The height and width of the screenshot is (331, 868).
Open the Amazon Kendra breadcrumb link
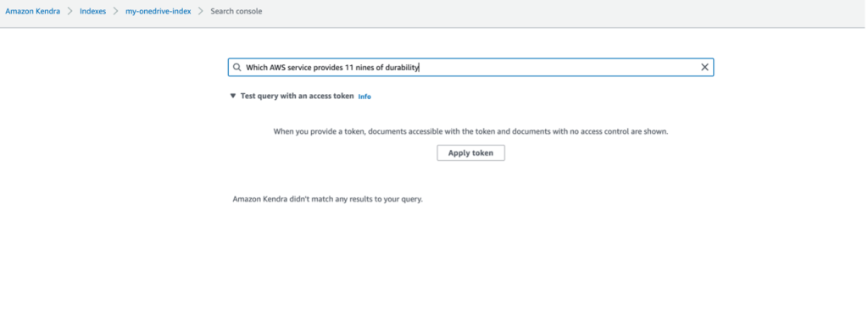pyautogui.click(x=33, y=11)
